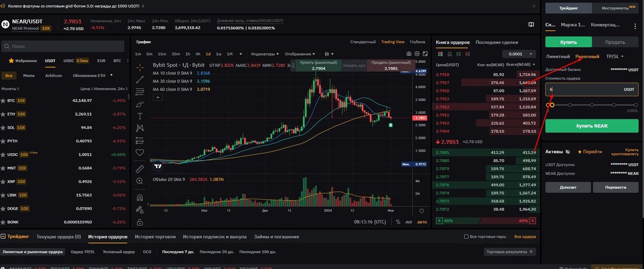Click the star next to BTC

(x=4, y=100)
